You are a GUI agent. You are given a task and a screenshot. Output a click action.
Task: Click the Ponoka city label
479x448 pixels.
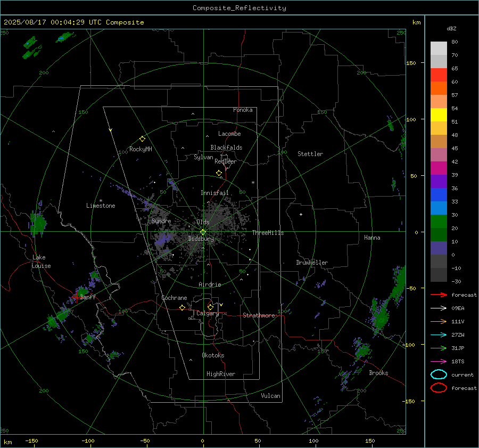[x=243, y=110]
